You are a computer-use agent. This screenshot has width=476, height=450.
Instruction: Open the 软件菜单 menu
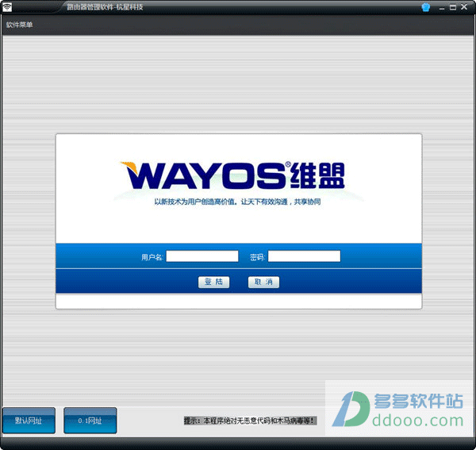pos(19,25)
